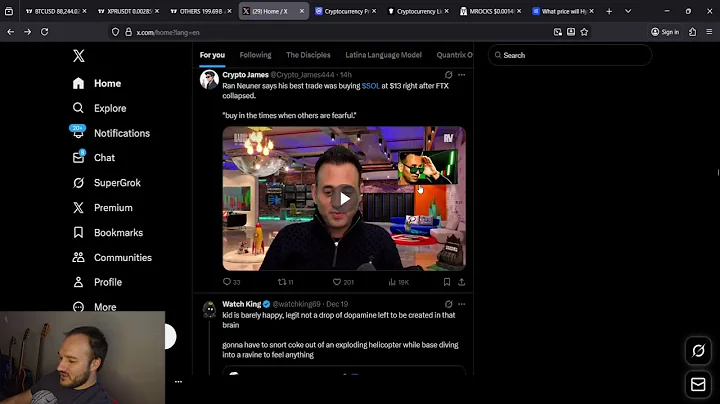720x404 pixels.
Task: Open Watch King profile name
Action: (242, 304)
